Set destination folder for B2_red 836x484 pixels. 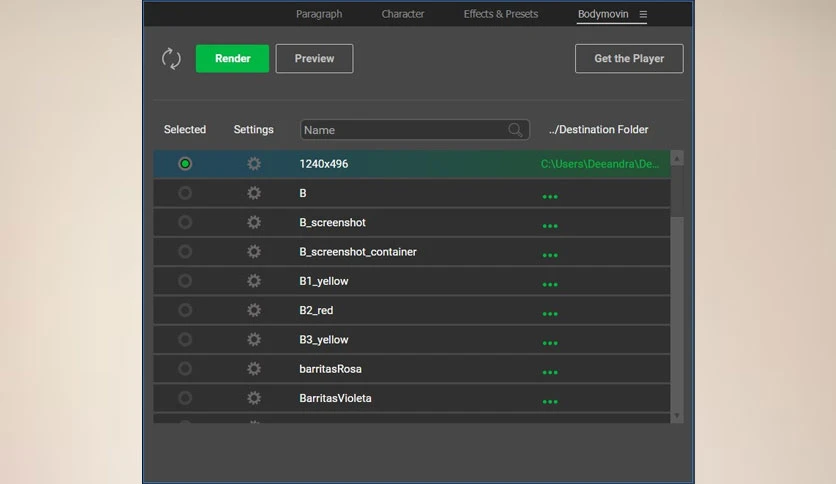[x=550, y=314]
